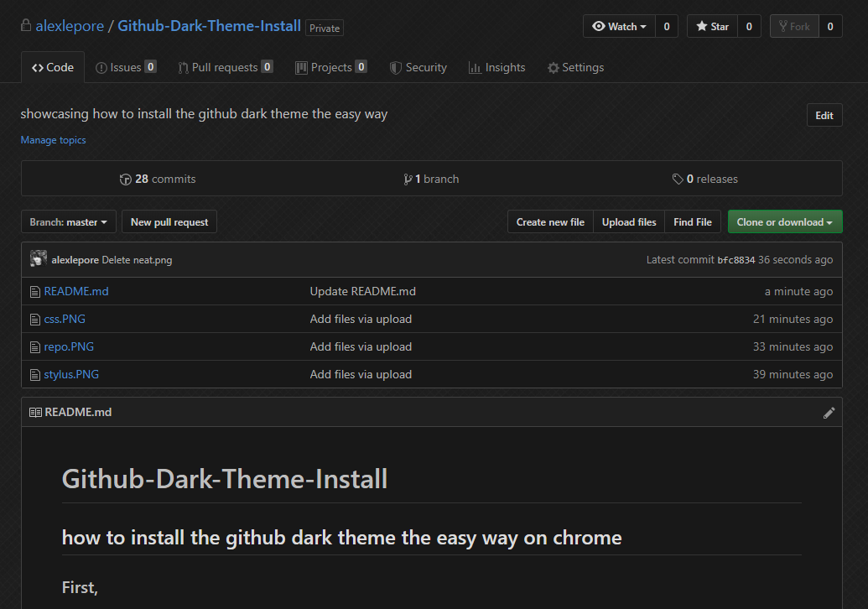Click the Star count 0
868x609 pixels.
[x=749, y=26]
